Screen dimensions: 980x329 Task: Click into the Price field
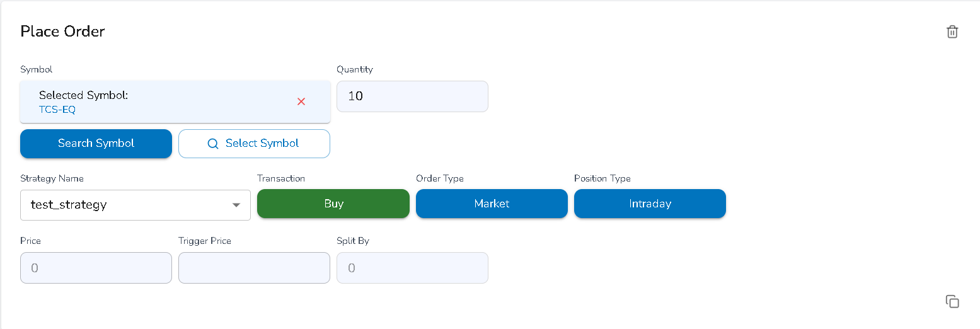96,268
